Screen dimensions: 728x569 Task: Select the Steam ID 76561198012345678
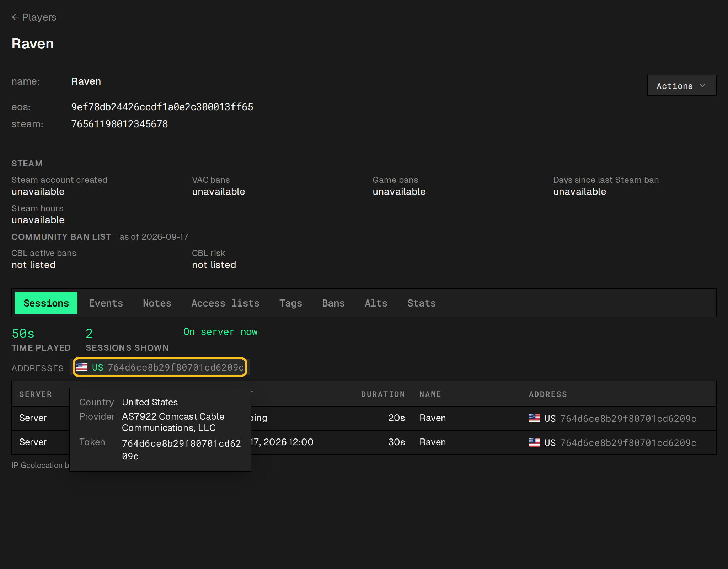click(119, 124)
